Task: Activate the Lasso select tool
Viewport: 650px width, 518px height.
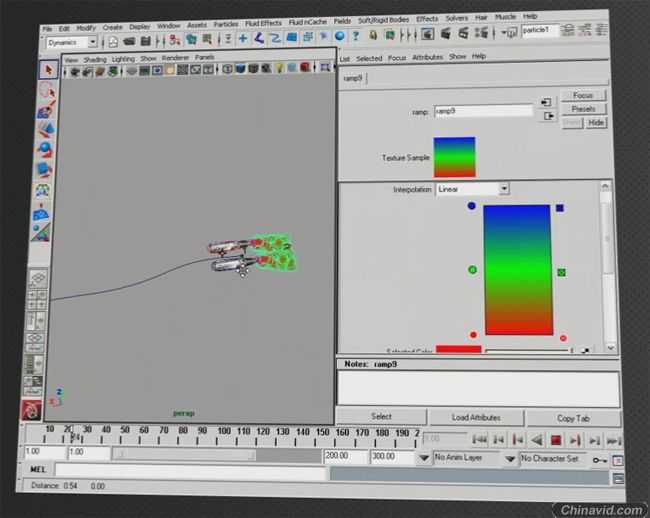Action: click(x=46, y=90)
